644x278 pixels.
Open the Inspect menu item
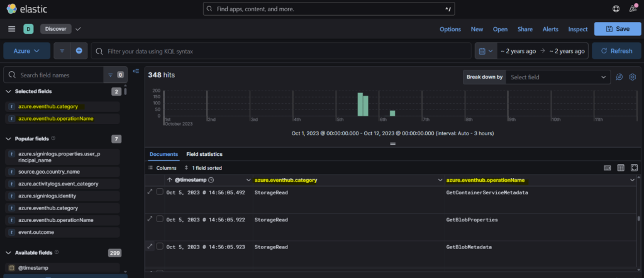(x=577, y=29)
